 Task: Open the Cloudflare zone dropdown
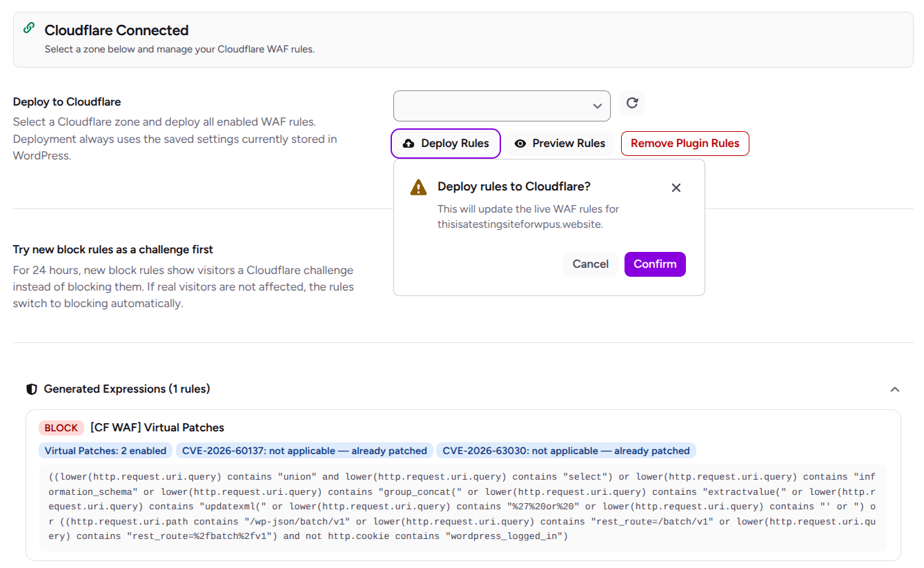point(502,106)
